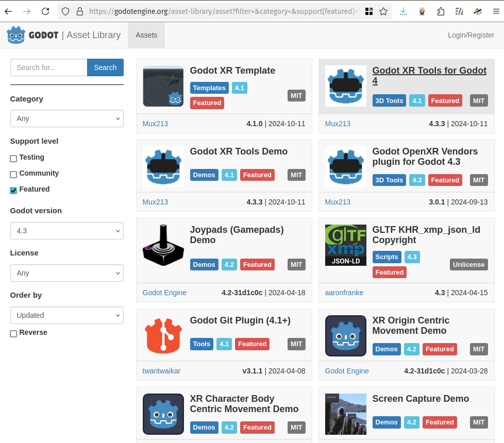This screenshot has width=504, height=443.
Task: Open Godot Git Plugin (4.1+) title
Action: point(240,320)
